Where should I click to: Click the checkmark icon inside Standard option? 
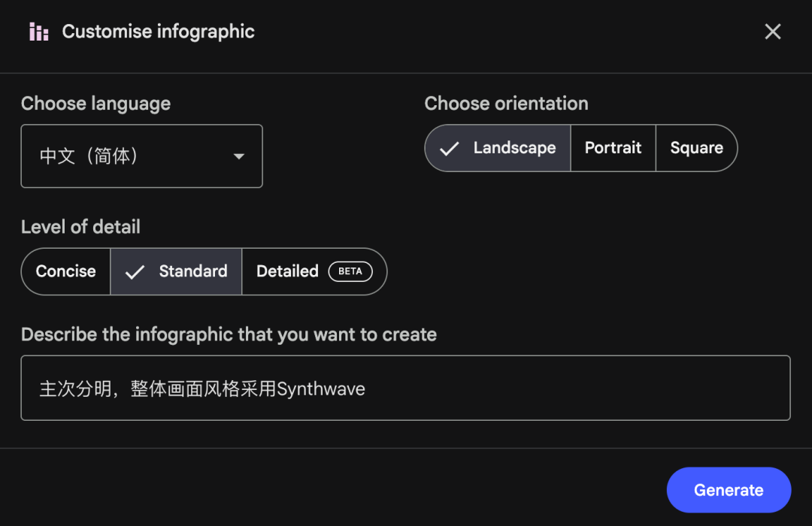pyautogui.click(x=133, y=271)
